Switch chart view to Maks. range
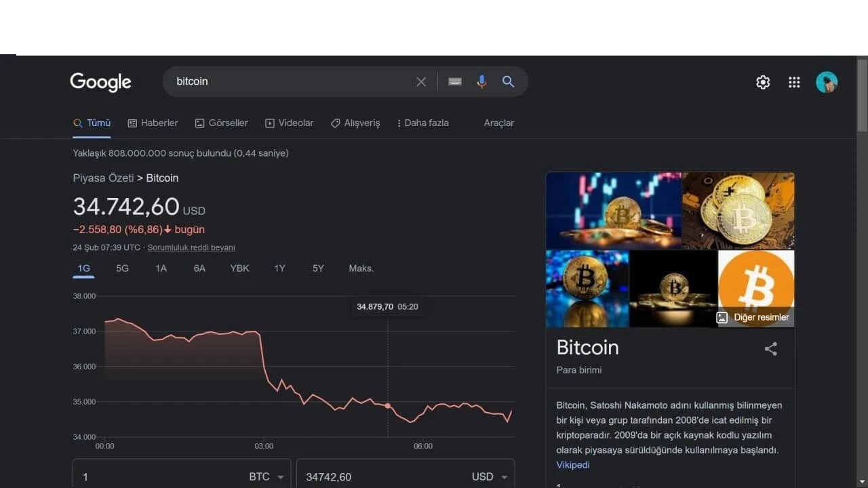Screen dimensions: 868x488 [361, 268]
